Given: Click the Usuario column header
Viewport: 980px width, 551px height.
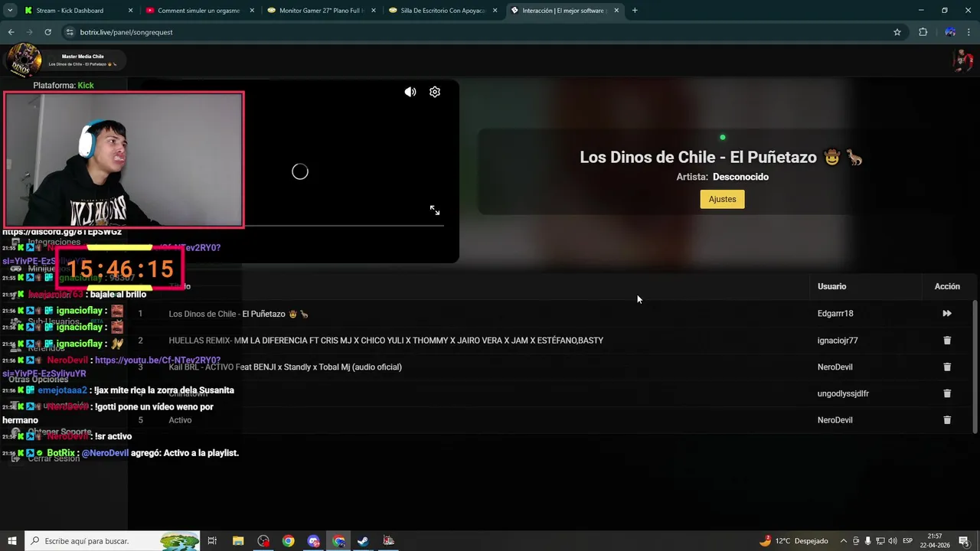Looking at the screenshot, I should pyautogui.click(x=831, y=286).
